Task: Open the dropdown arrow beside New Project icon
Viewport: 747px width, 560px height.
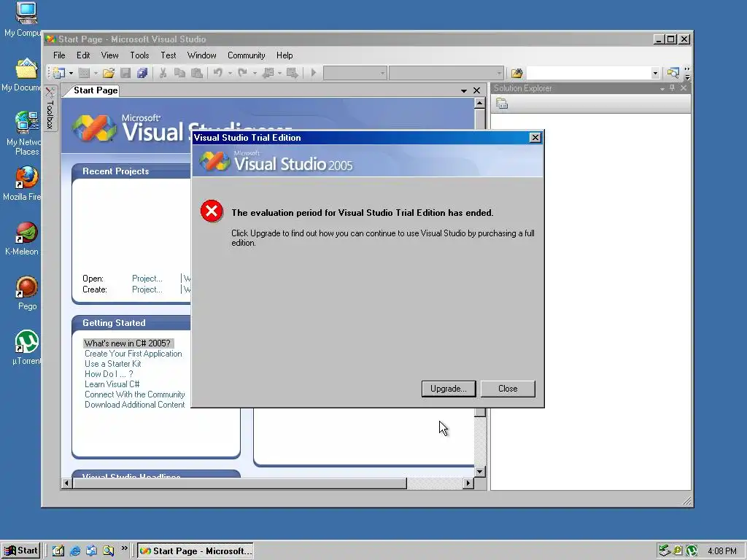Action: pyautogui.click(x=71, y=73)
